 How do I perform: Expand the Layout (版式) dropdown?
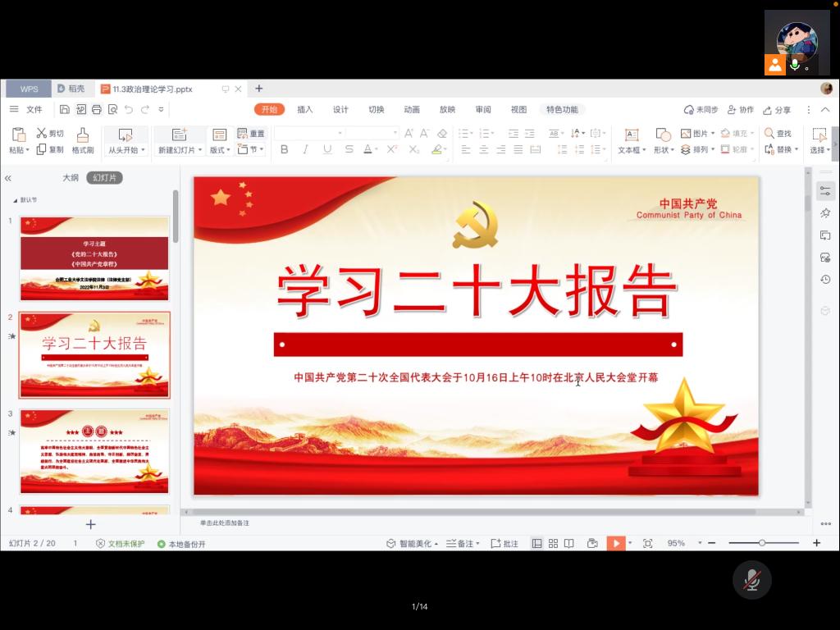point(220,150)
